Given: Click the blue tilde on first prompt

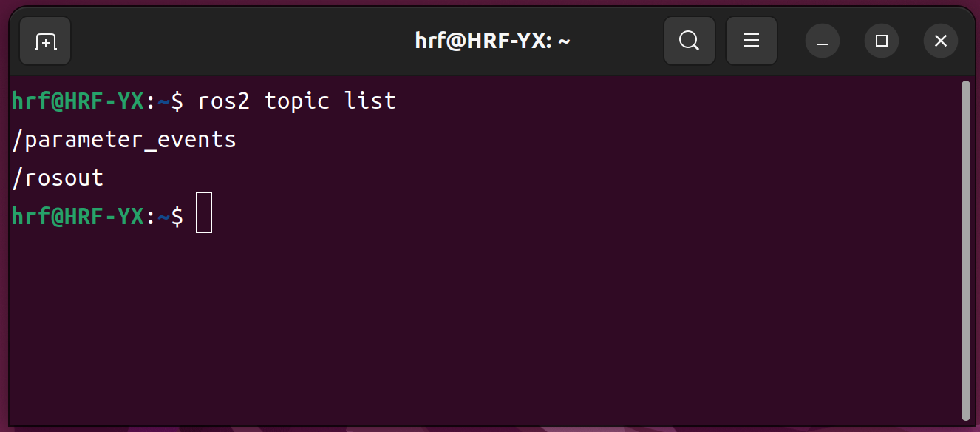Looking at the screenshot, I should click(x=164, y=102).
